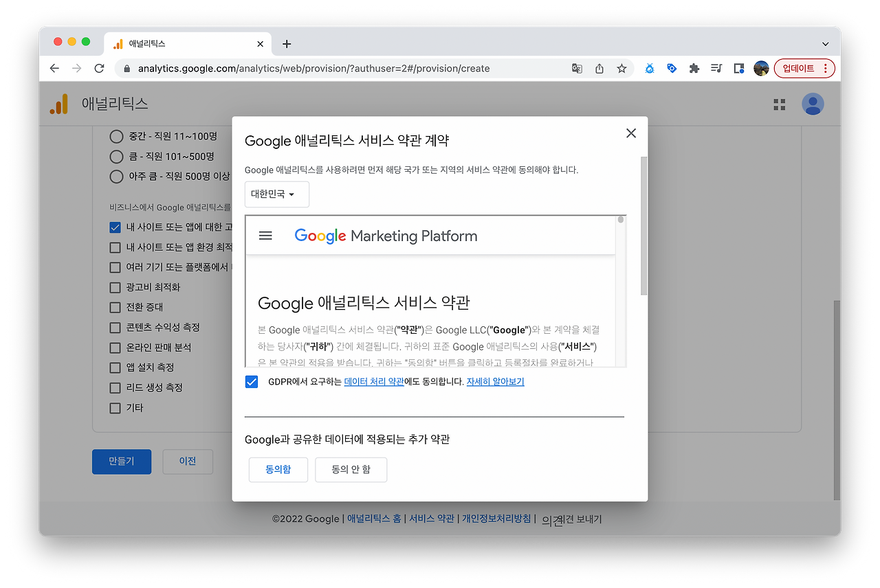Open the Google Marketing Platform hamburger menu
This screenshot has width=880, height=588.
pos(265,236)
